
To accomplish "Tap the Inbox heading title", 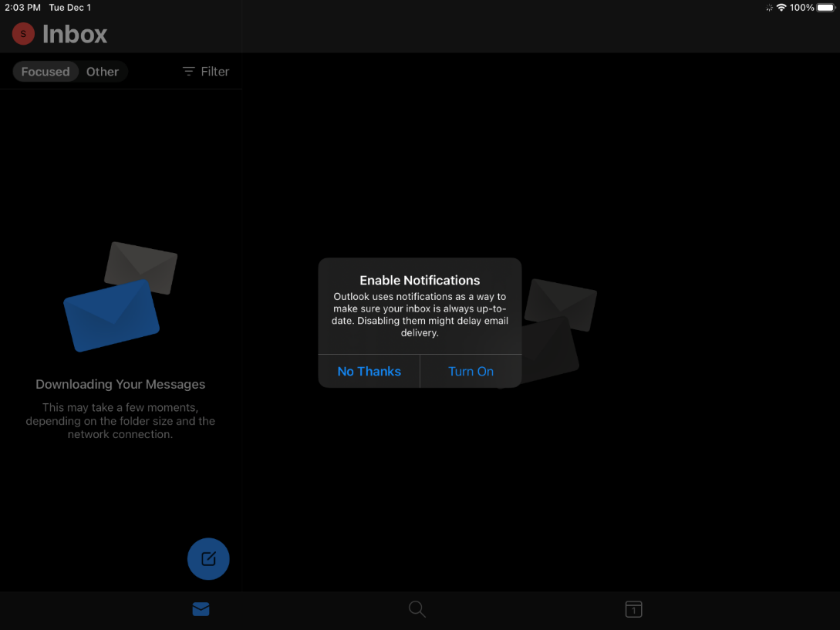I will [x=75, y=34].
